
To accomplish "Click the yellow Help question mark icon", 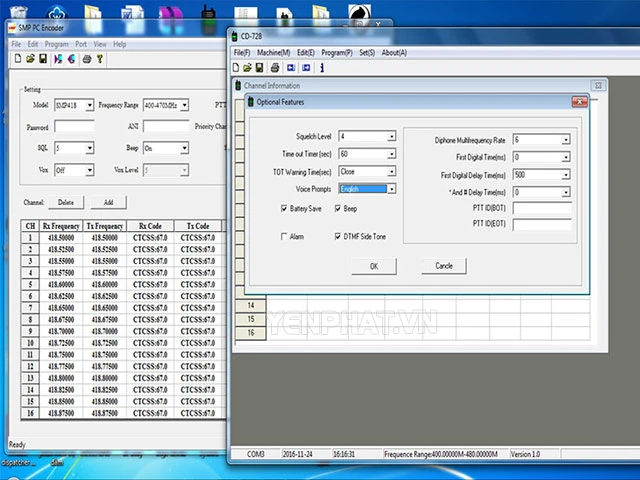I will pyautogui.click(x=100, y=60).
